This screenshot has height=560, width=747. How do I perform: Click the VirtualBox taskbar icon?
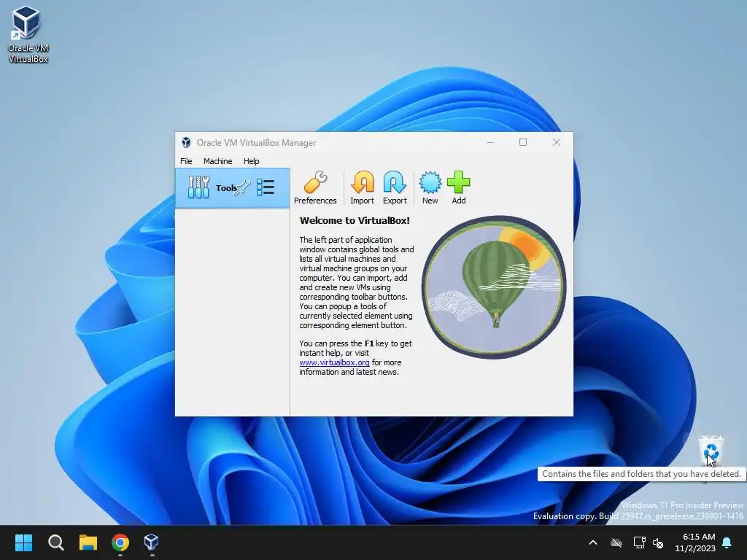(x=151, y=542)
